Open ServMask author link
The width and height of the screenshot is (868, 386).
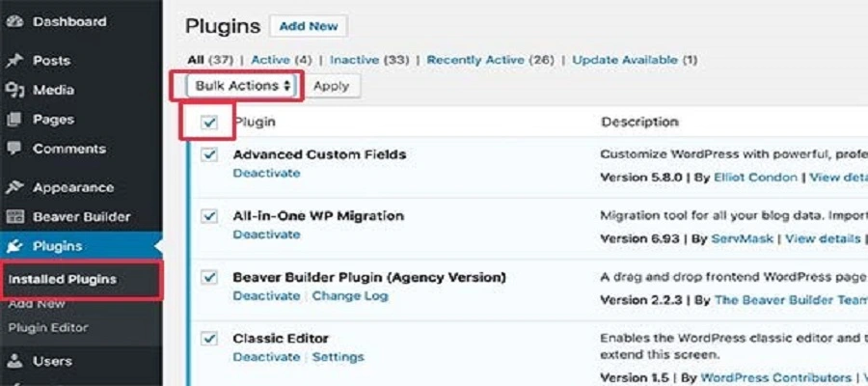(x=743, y=238)
